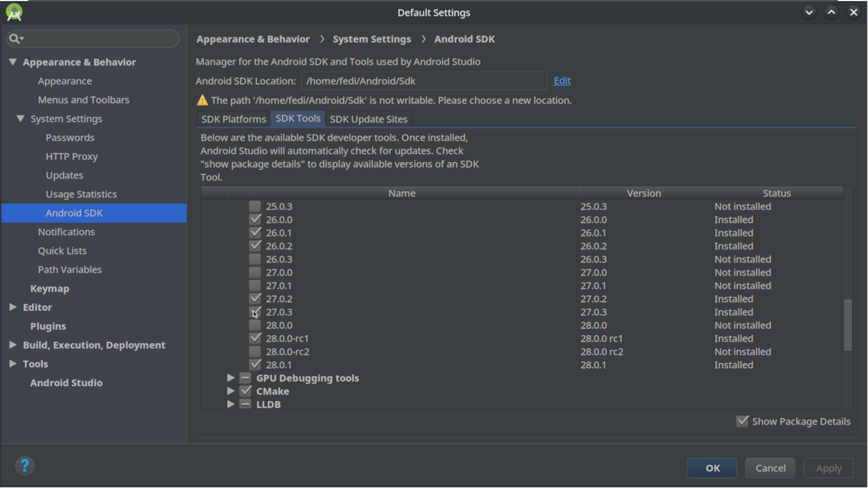The height and width of the screenshot is (488, 868).
Task: Check the 25.0.3 build tools checkbox
Action: (255, 207)
